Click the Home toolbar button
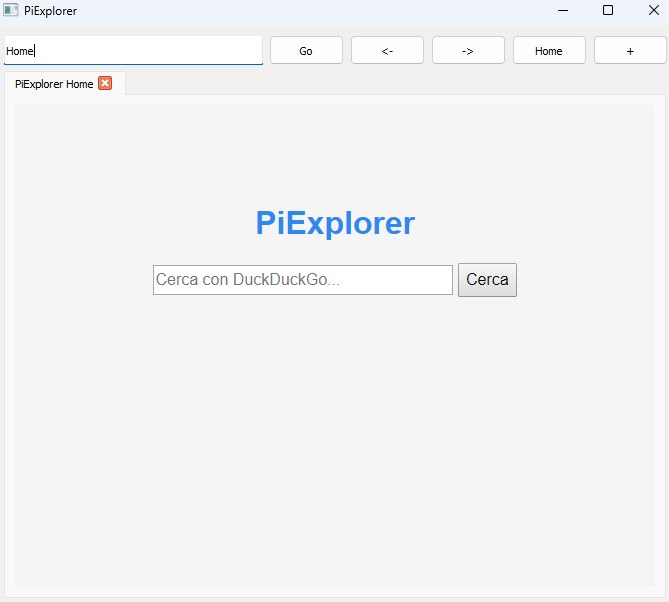This screenshot has height=602, width=669. click(549, 51)
